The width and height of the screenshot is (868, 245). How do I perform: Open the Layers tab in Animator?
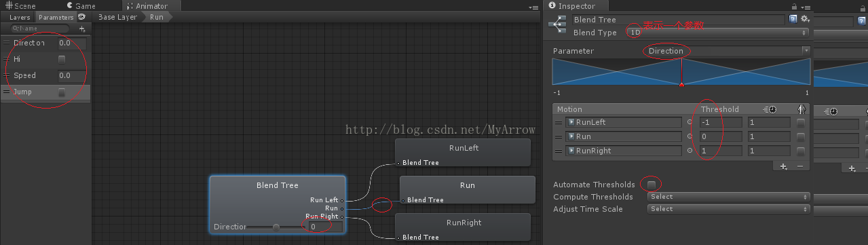point(20,17)
